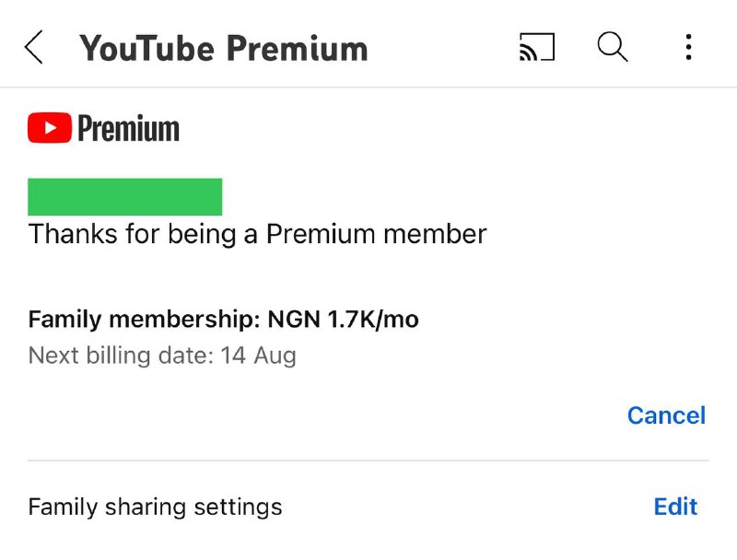
Task: Tap the green highlighted account name
Action: 125,196
